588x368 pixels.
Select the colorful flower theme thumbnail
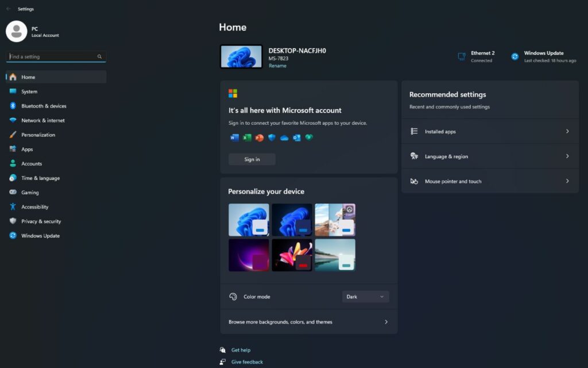(292, 255)
